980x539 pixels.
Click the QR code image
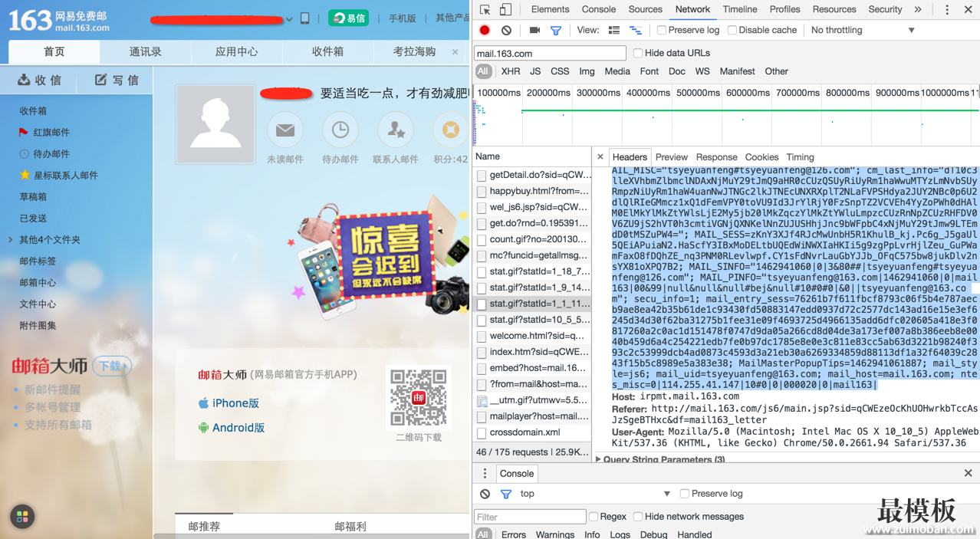tap(419, 398)
